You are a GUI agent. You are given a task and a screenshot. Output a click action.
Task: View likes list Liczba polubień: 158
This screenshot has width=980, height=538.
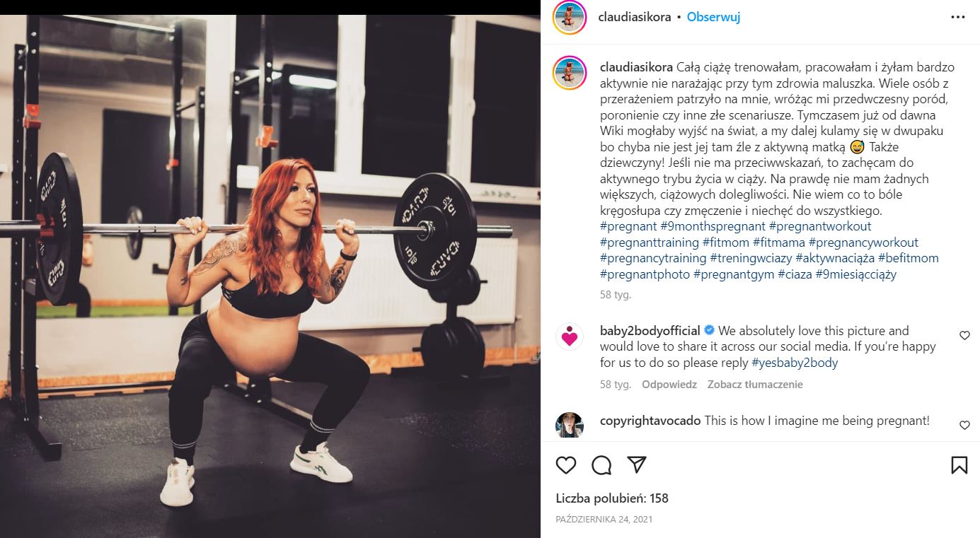(612, 498)
